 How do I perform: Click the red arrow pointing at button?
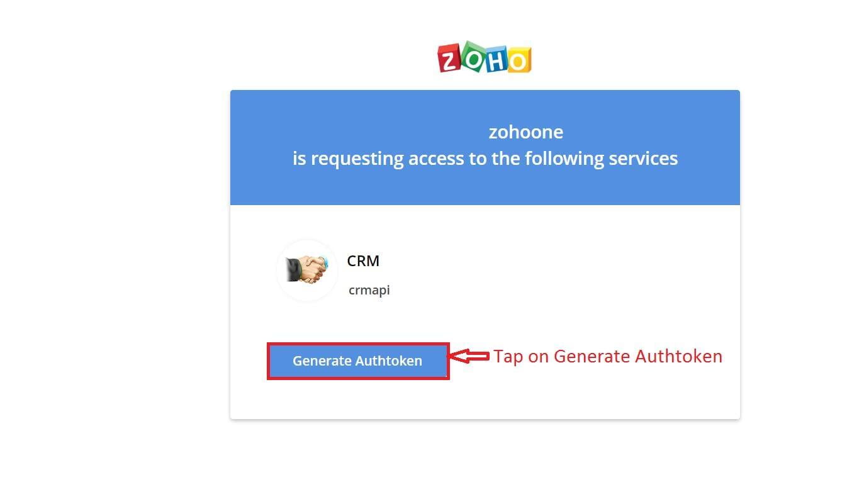coord(469,357)
